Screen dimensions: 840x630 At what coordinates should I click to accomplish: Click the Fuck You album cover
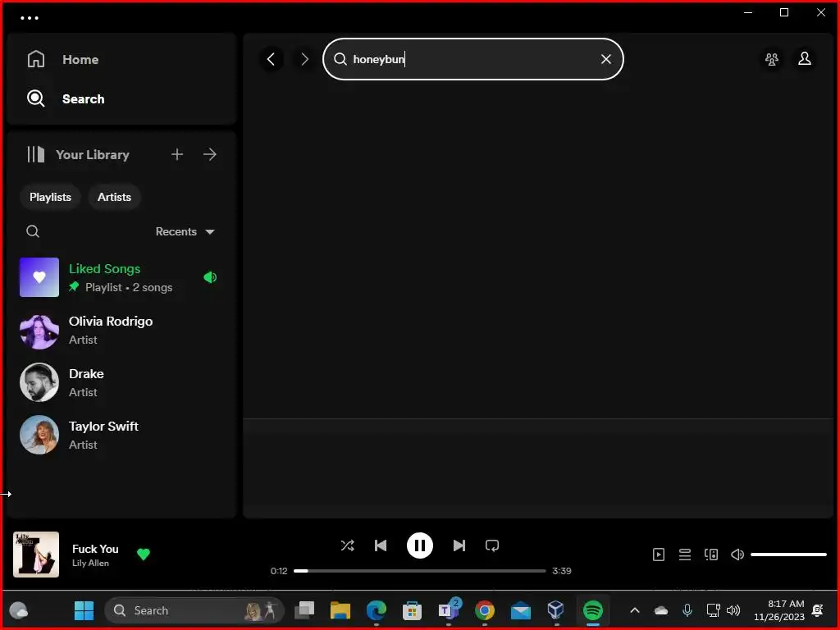point(36,555)
